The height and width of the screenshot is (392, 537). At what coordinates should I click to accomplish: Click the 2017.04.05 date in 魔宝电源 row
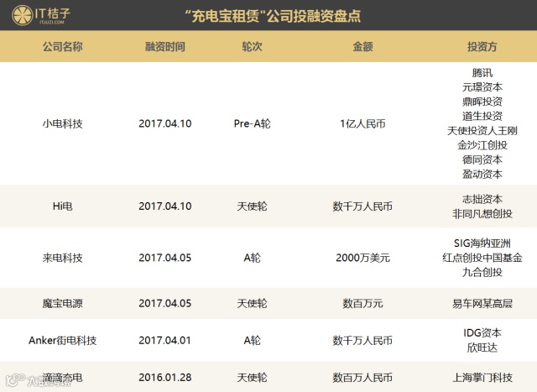click(x=165, y=303)
